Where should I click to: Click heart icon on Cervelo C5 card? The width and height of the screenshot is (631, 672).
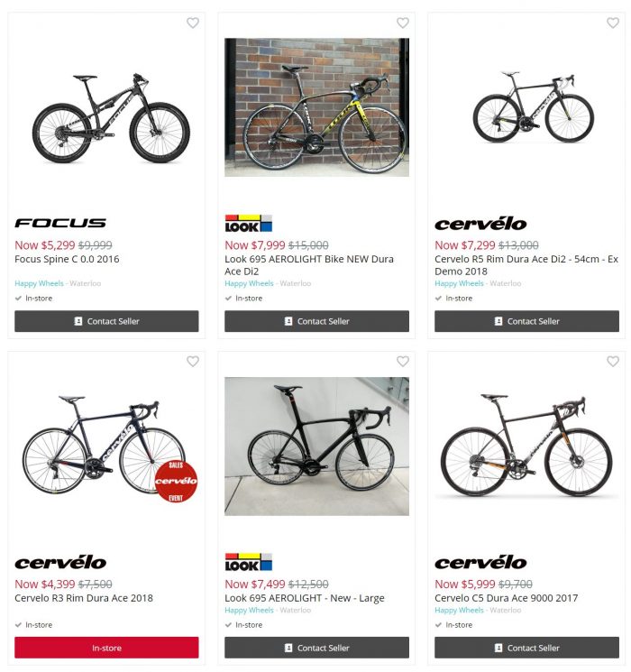coord(613,362)
